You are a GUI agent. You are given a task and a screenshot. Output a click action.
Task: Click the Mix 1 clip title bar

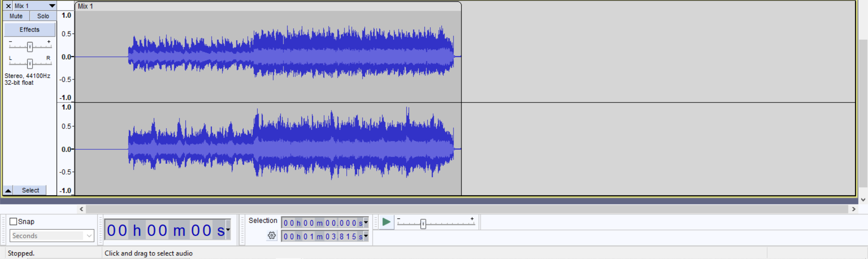click(268, 6)
